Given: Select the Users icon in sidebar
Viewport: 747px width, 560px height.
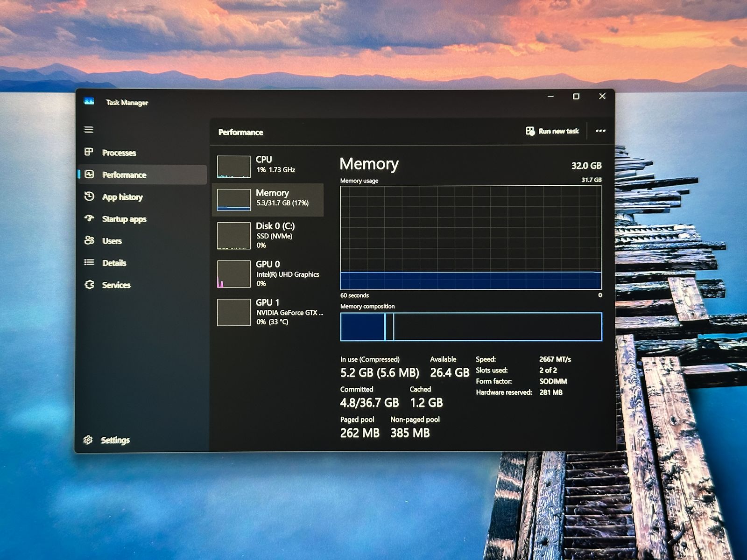Looking at the screenshot, I should point(89,240).
